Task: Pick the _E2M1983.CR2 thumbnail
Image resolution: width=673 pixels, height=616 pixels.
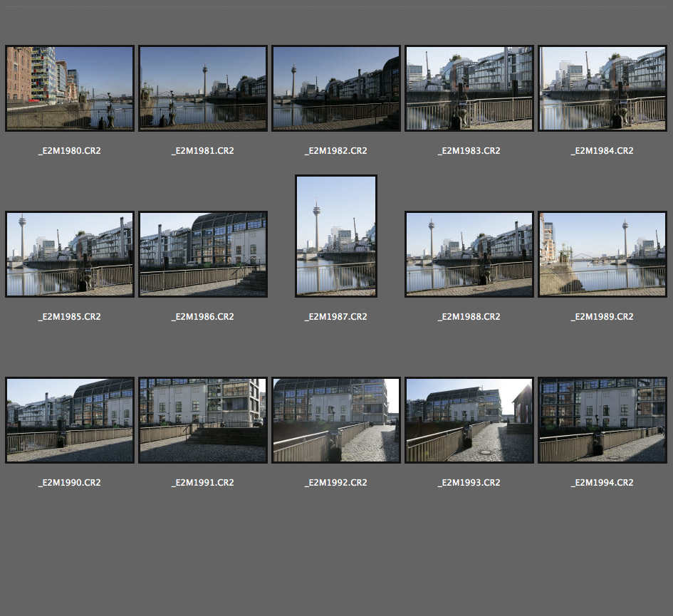Action: 469,88
